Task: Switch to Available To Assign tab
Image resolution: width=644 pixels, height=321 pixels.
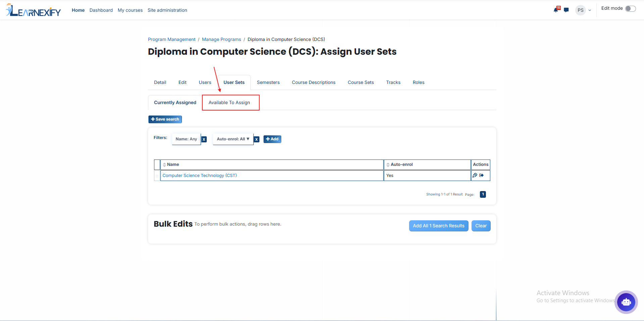Action: coord(230,102)
